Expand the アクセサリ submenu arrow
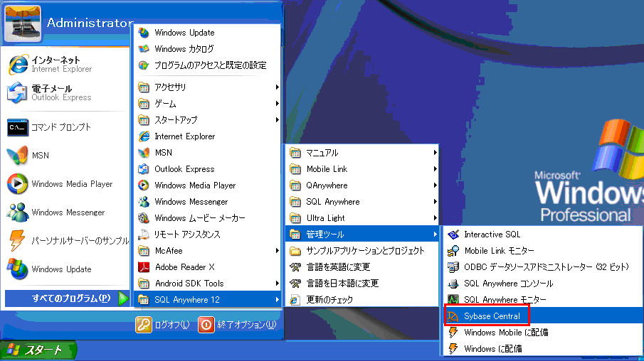Screen dimensions: 644x361 [x=277, y=87]
